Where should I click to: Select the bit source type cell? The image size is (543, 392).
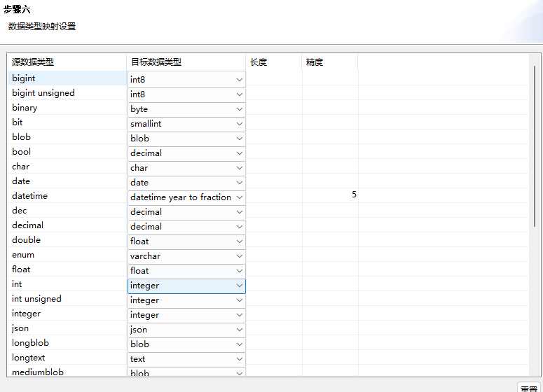tap(67, 122)
